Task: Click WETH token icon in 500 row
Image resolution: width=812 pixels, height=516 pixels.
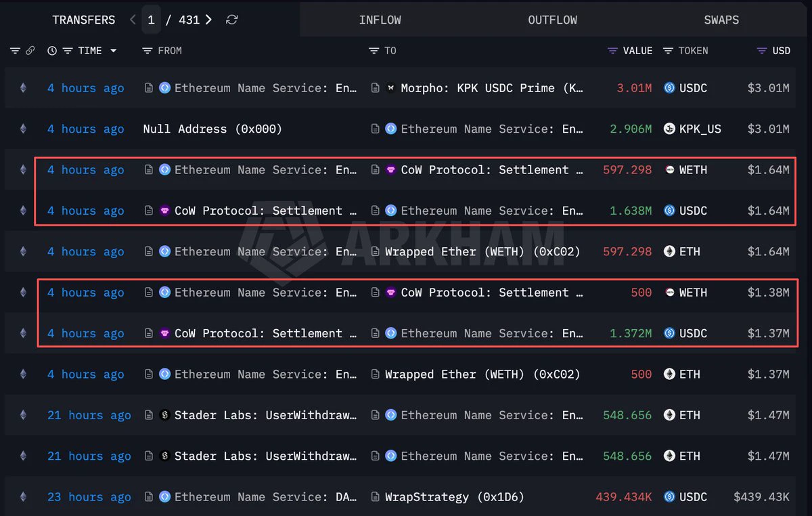Action: [669, 293]
